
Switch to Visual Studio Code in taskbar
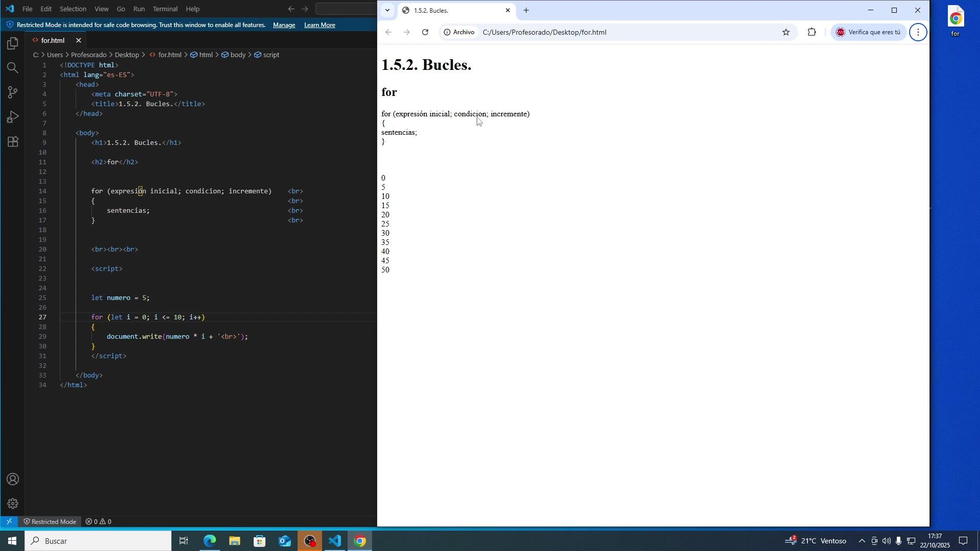[x=335, y=541]
